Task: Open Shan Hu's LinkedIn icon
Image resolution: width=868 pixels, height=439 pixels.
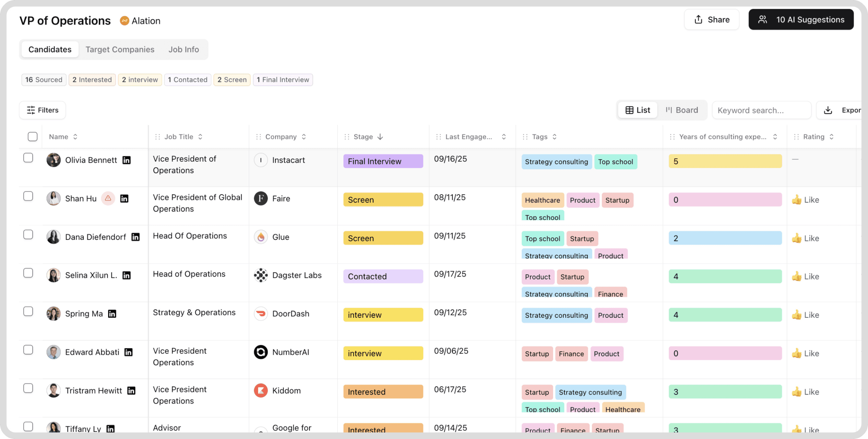Action: click(x=124, y=198)
